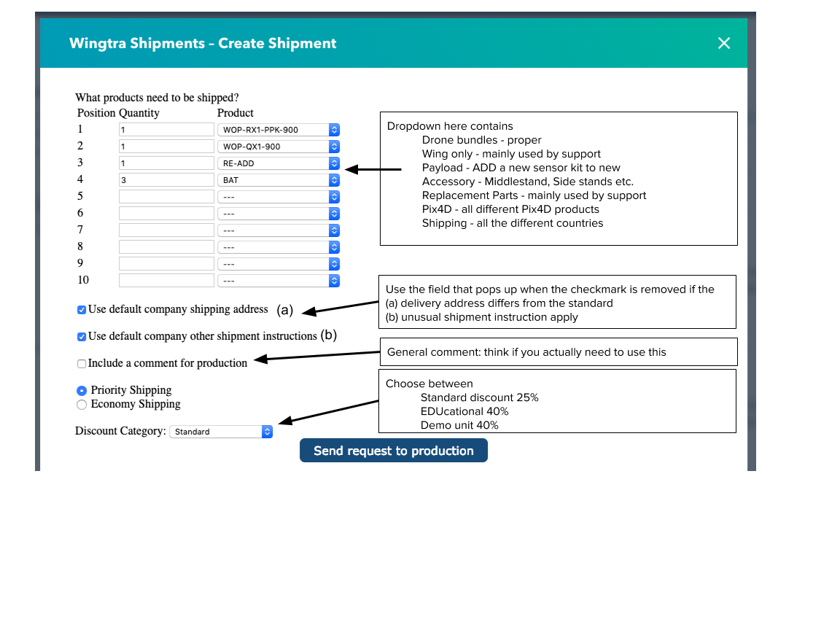This screenshot has width=840, height=630.
Task: Open the BAT product dropdown
Action: (279, 180)
